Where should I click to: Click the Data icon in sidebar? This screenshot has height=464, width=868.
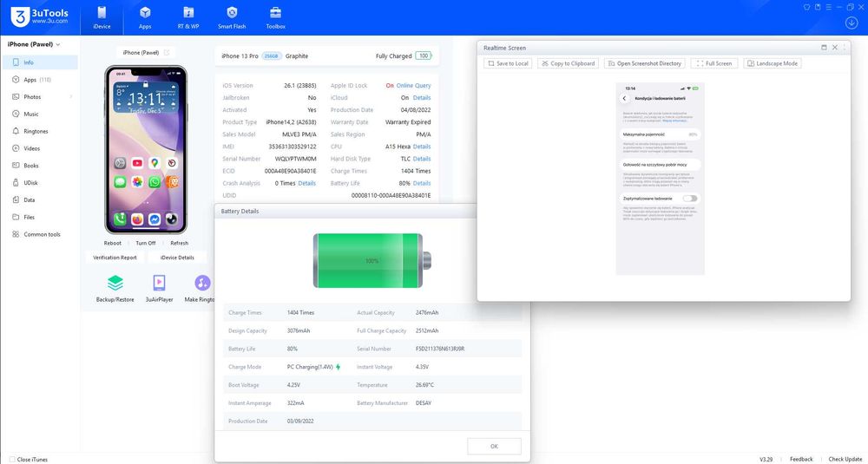(16, 199)
